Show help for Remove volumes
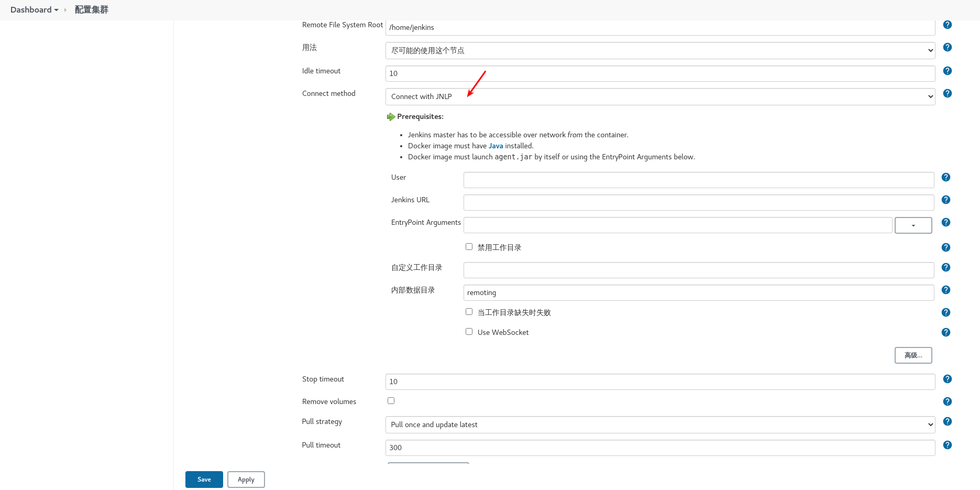The height and width of the screenshot is (490, 980). click(947, 401)
